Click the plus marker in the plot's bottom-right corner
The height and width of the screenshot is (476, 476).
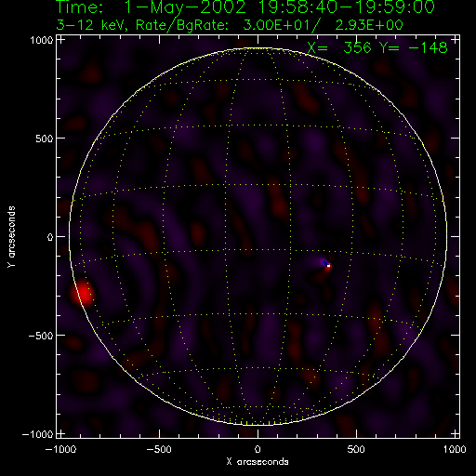pos(456,433)
